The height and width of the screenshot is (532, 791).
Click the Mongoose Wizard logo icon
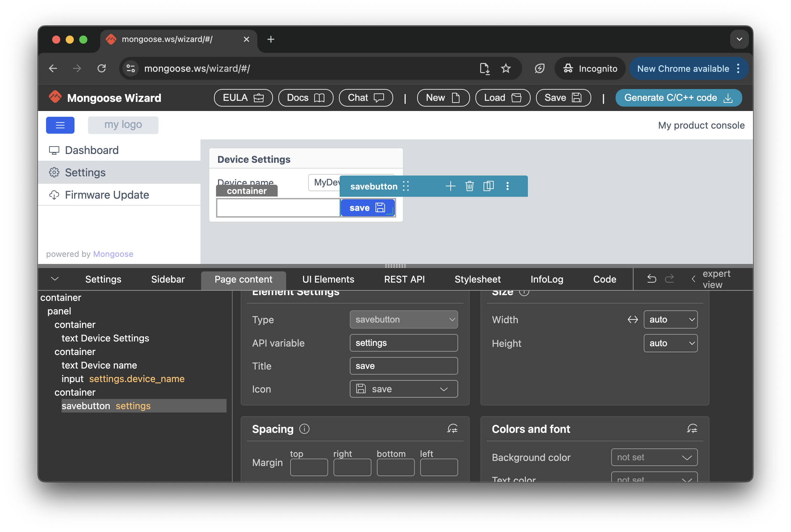coord(55,97)
